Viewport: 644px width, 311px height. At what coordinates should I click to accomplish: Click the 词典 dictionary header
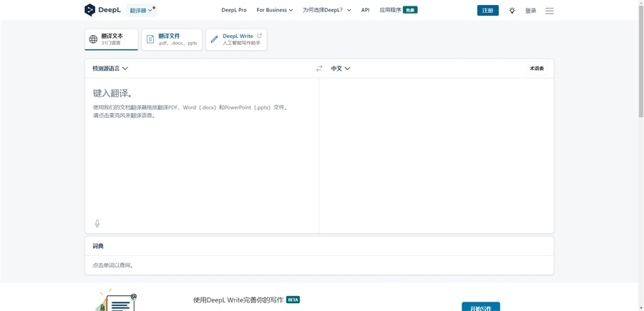click(98, 246)
